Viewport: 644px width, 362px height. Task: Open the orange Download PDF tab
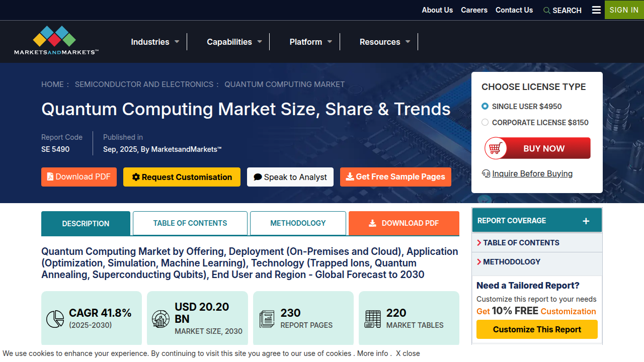[404, 223]
